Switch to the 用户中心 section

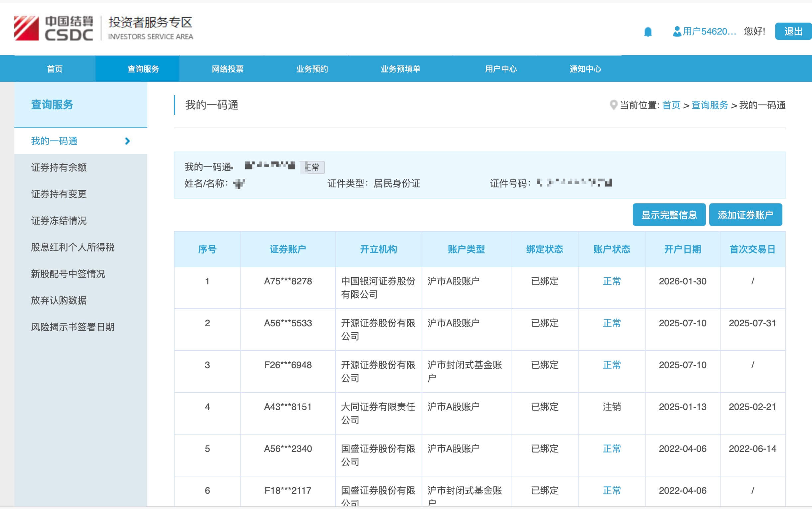[501, 68]
